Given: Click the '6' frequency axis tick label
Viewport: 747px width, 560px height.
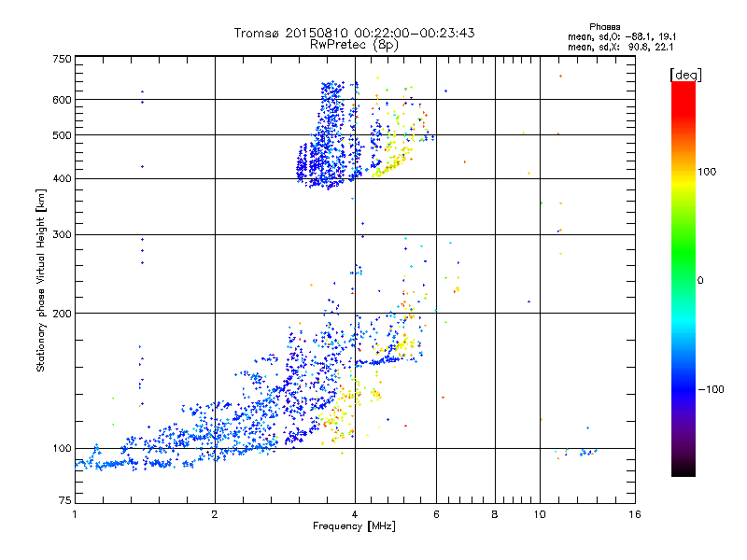Looking at the screenshot, I should pos(436,514).
